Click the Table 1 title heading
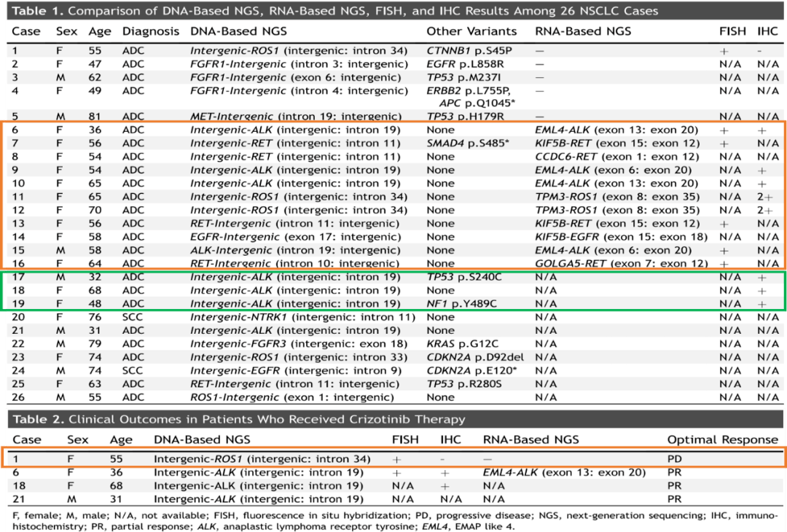The image size is (787, 532). click(x=334, y=11)
